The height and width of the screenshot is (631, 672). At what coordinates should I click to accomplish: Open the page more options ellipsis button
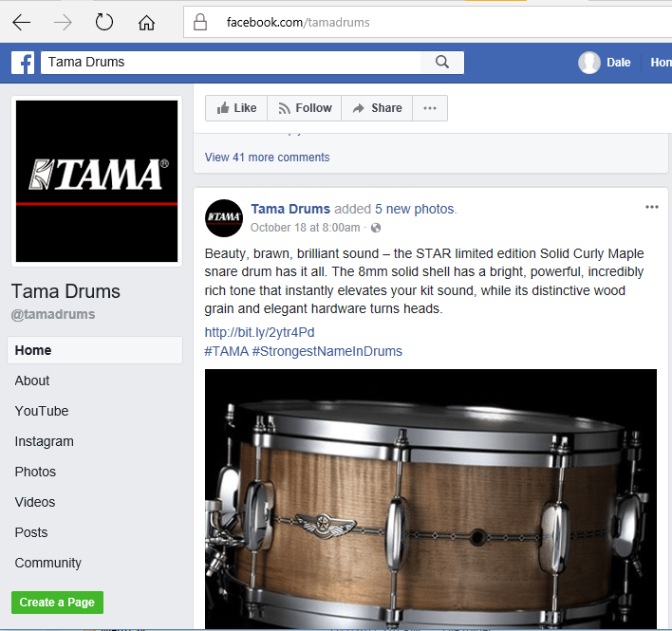click(x=430, y=108)
